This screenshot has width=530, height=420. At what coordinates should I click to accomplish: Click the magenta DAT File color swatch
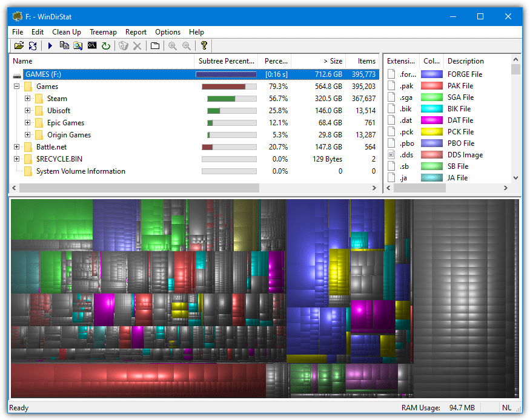[x=432, y=120]
